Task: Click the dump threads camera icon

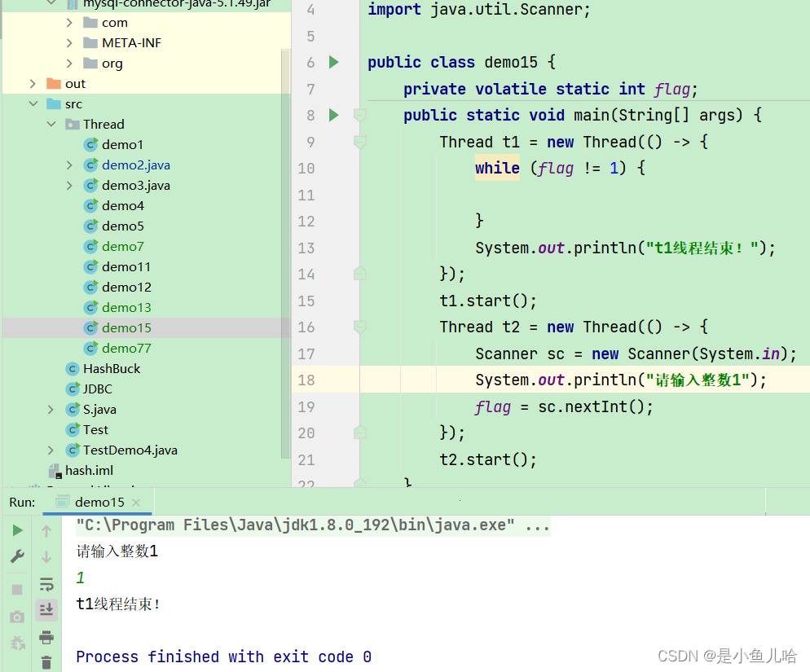Action: point(17,617)
